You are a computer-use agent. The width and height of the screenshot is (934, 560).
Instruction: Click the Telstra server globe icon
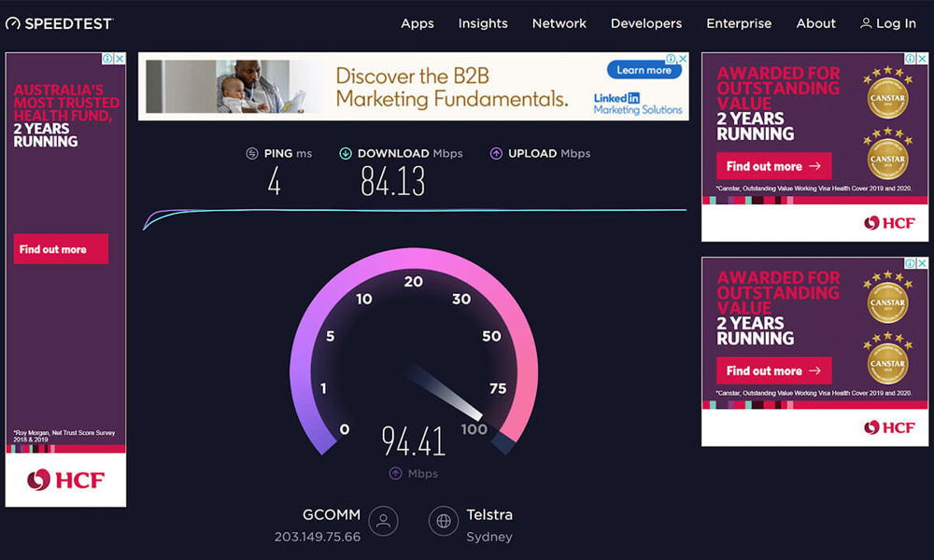442,522
